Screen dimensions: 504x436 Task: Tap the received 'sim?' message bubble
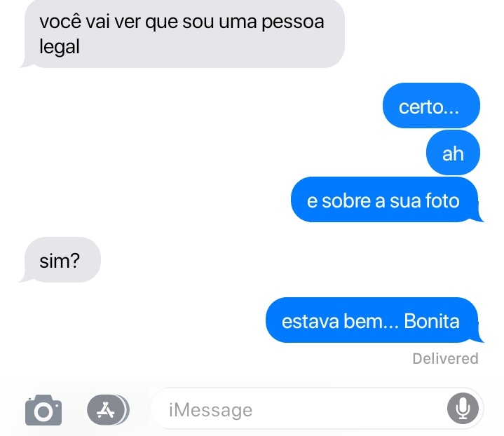pyautogui.click(x=60, y=260)
